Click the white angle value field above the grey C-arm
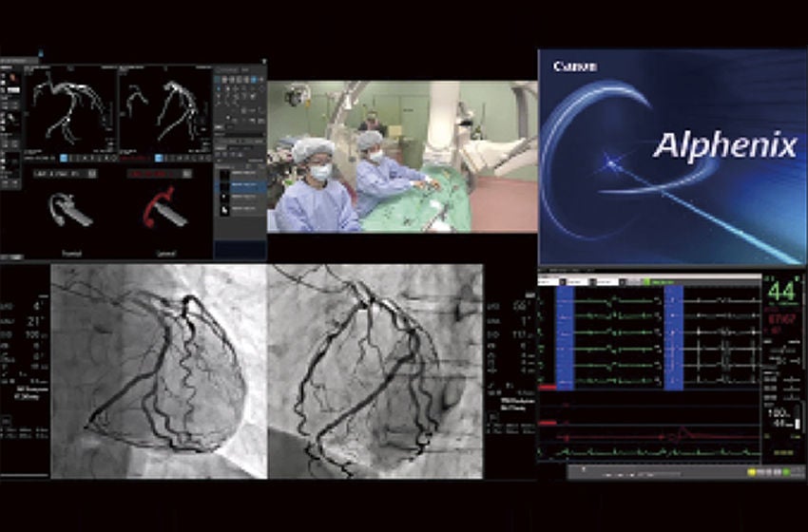The width and height of the screenshot is (808, 532). [60, 174]
